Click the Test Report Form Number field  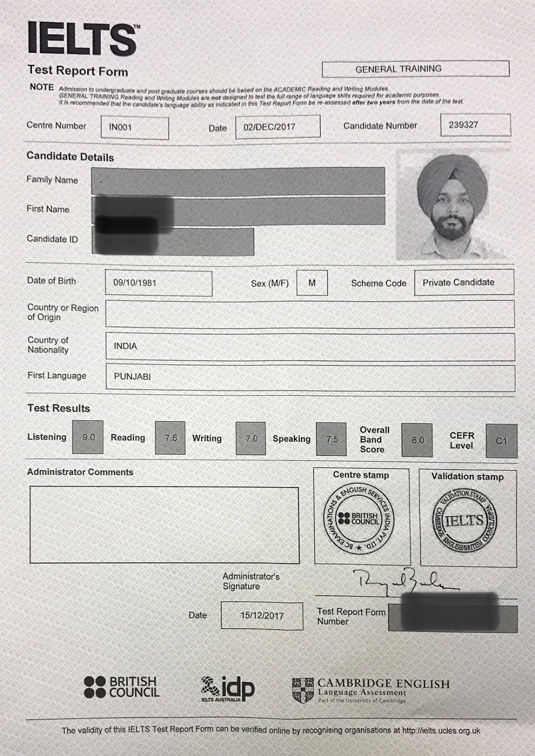[453, 619]
